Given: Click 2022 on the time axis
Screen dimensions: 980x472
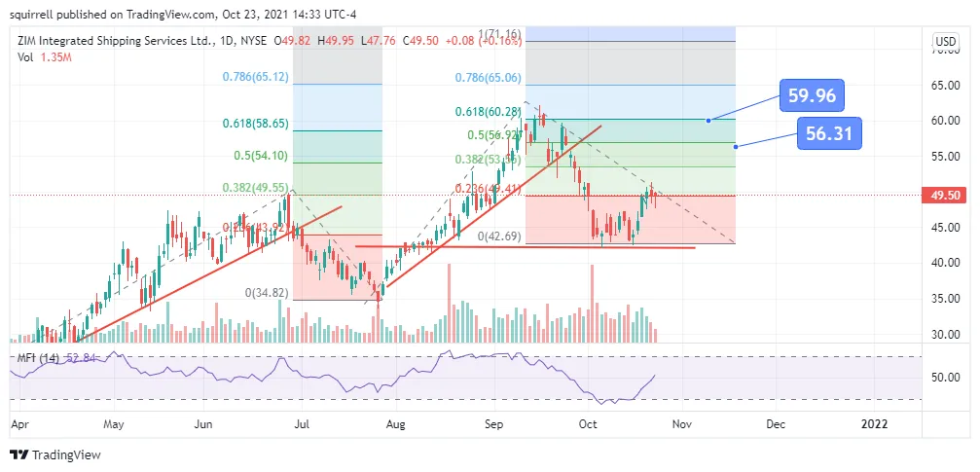Looking at the screenshot, I should 874,424.
